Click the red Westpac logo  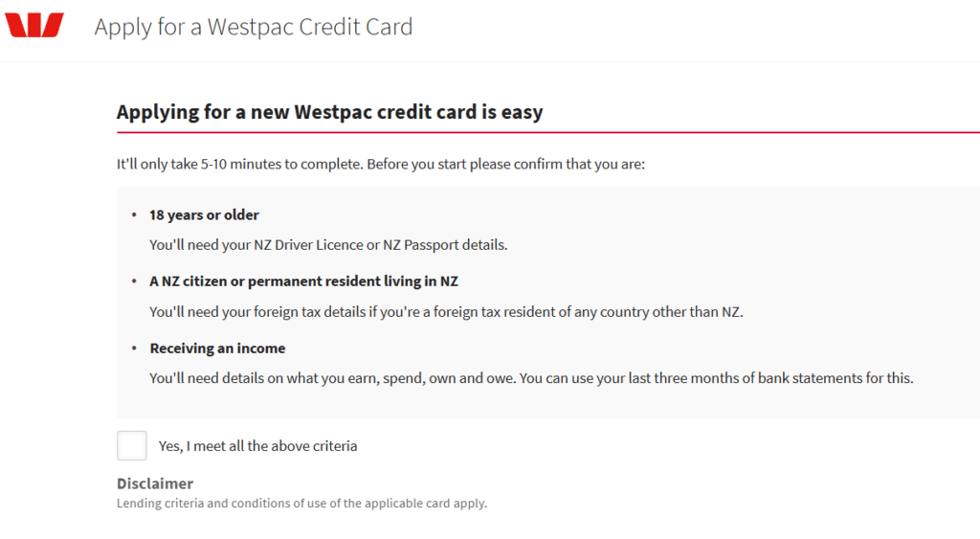[x=34, y=25]
